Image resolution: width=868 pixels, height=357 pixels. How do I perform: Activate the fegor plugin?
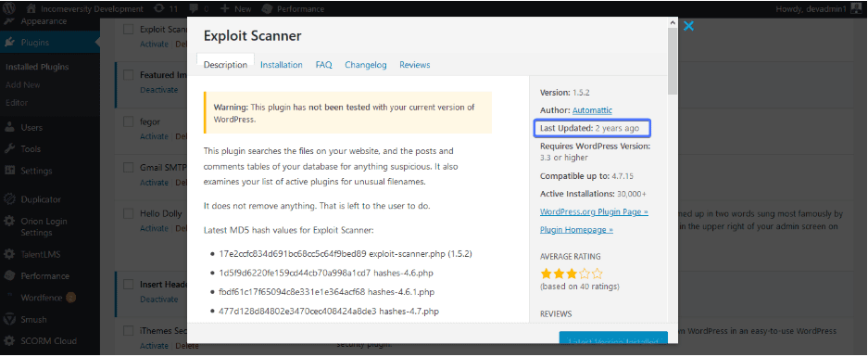coord(154,136)
